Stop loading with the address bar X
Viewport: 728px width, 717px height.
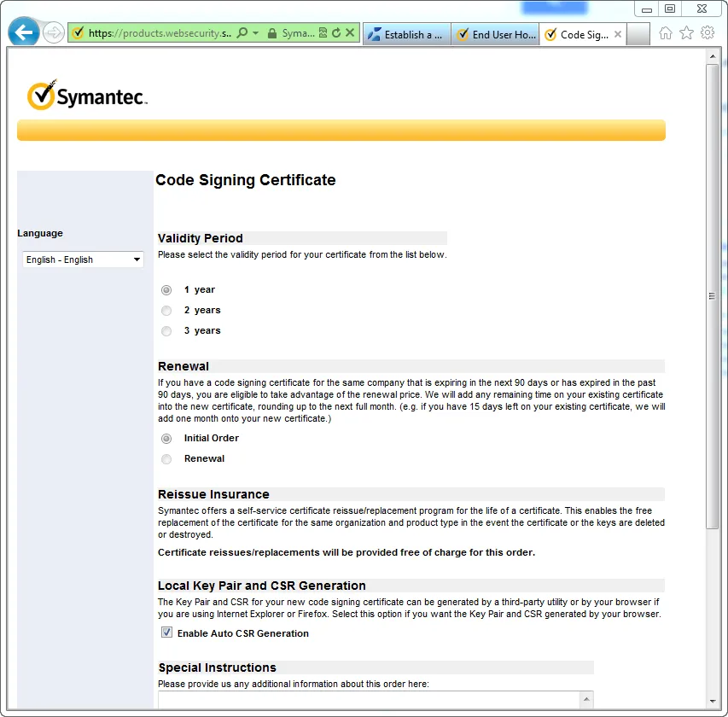350,32
